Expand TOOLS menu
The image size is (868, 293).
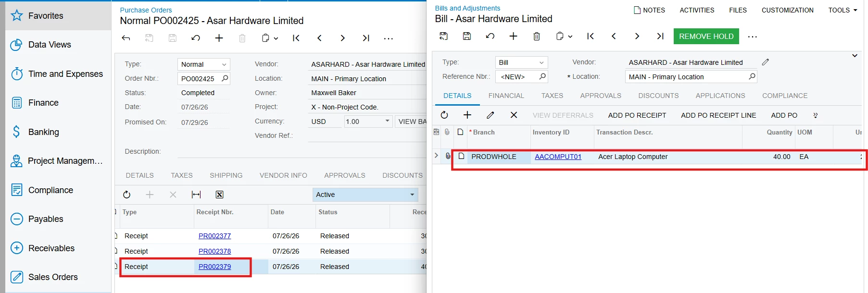tap(843, 10)
